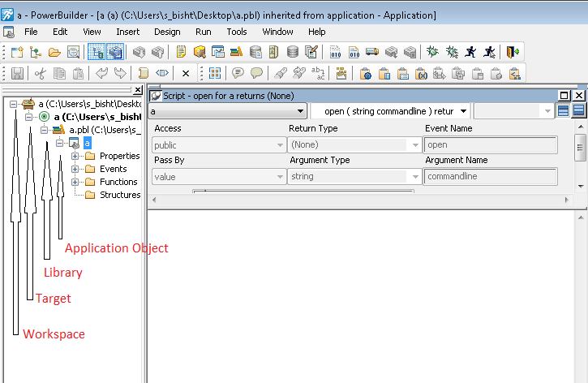
Task: Click the Cut scissors icon
Action: point(40,73)
